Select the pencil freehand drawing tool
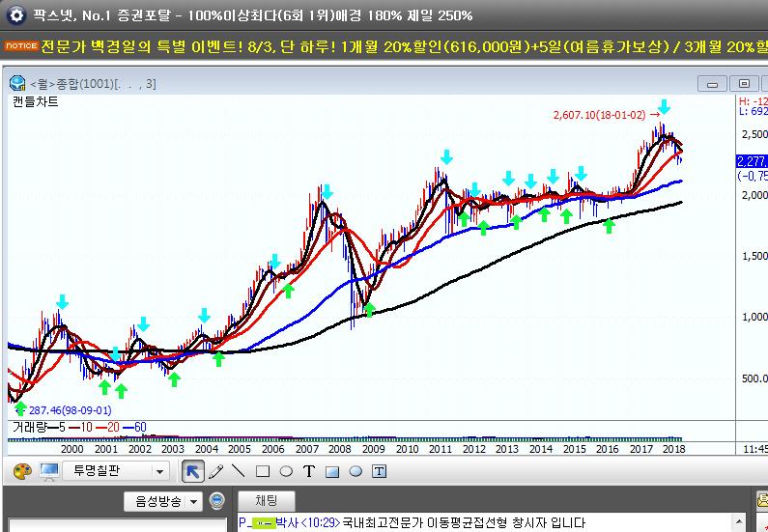Screen dimensions: 768x532 point(215,471)
